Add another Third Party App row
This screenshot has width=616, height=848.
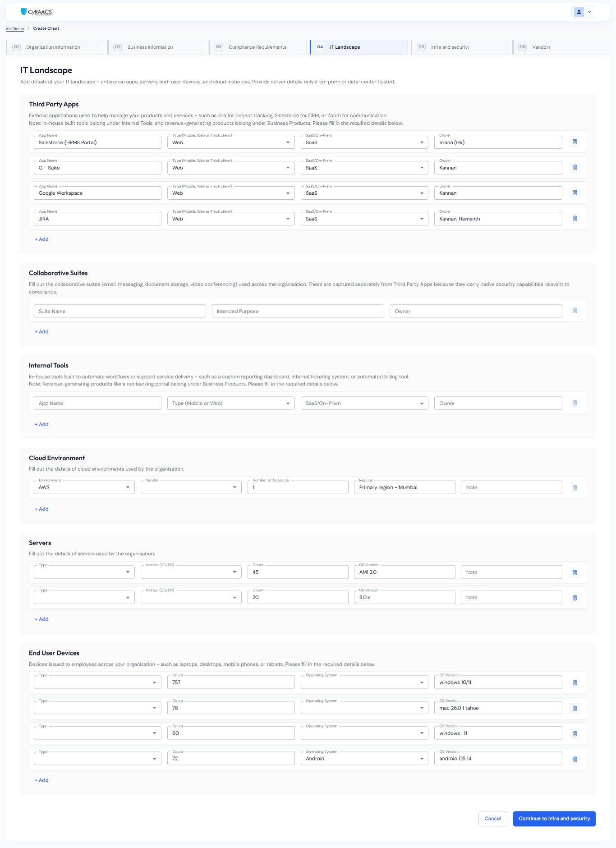pos(41,239)
